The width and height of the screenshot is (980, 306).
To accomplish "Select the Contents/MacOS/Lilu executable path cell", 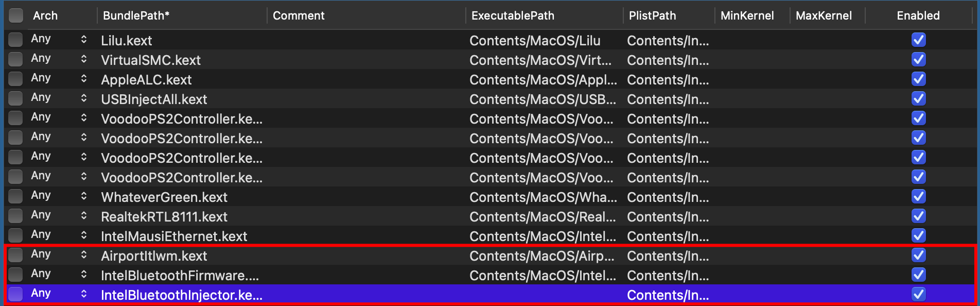I will click(x=535, y=41).
